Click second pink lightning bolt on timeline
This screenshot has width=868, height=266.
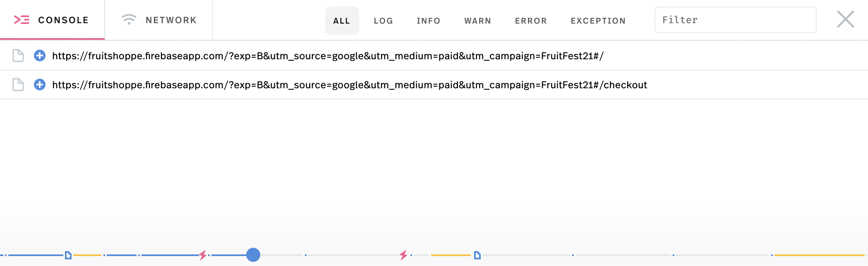[x=403, y=255]
